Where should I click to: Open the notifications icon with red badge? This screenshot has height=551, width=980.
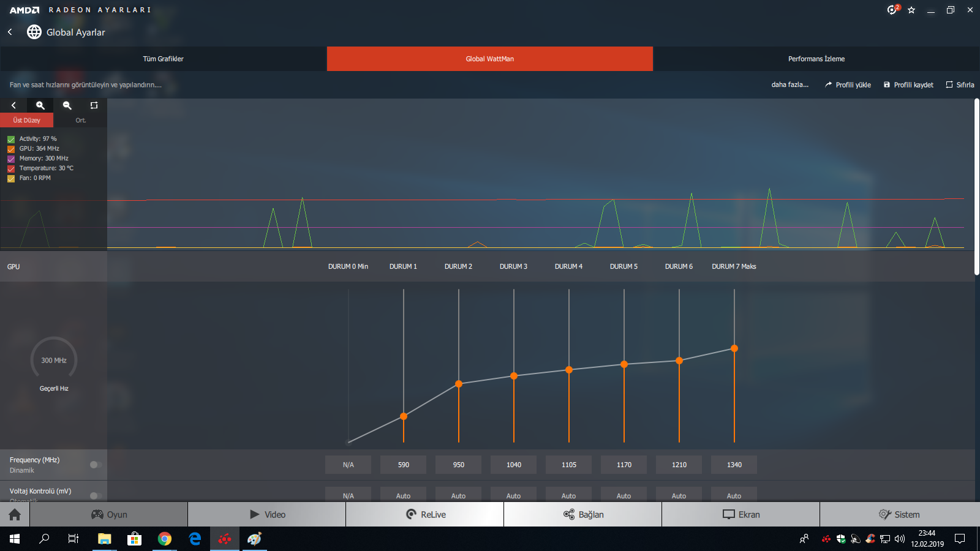click(892, 10)
